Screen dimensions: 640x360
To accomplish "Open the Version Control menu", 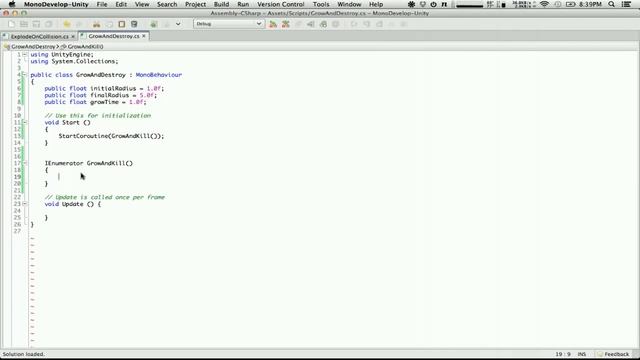I will click(280, 4).
